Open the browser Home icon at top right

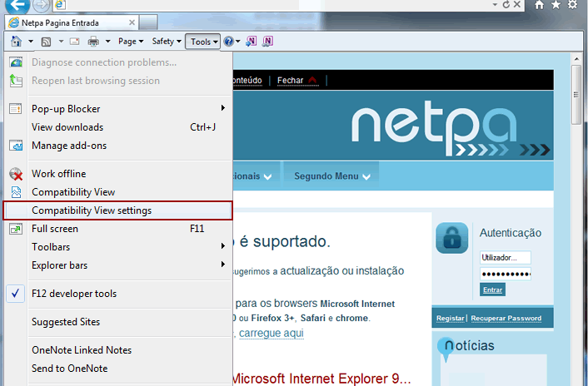[x=539, y=4]
